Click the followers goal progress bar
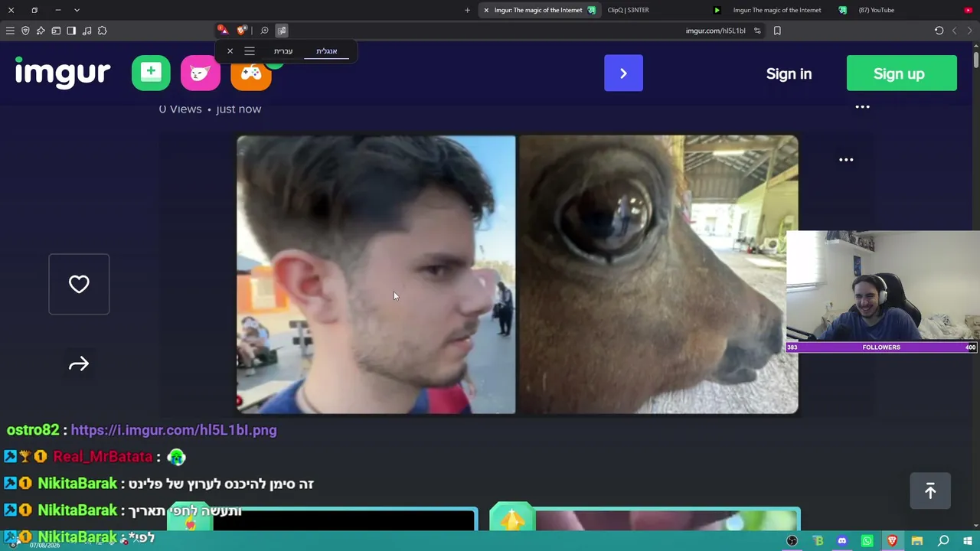The image size is (980, 551). 882,347
